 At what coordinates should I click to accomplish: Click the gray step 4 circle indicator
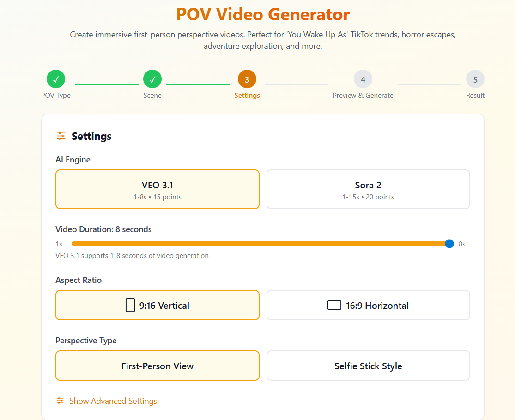[363, 78]
